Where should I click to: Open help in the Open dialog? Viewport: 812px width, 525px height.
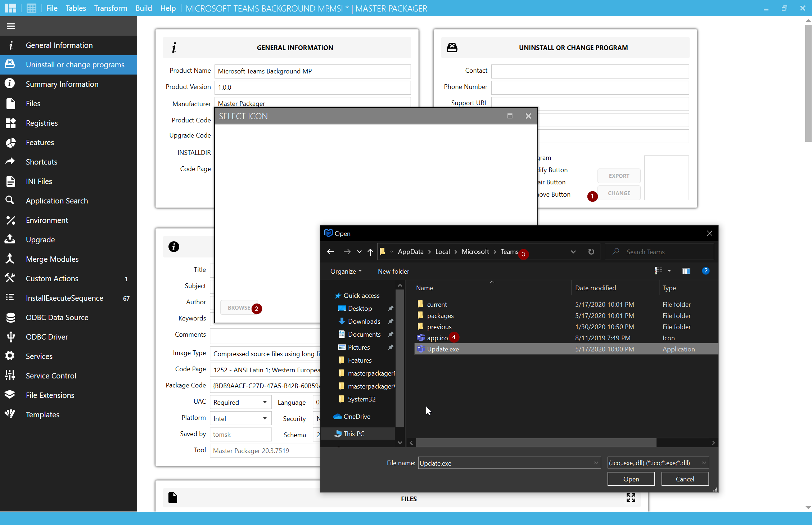(705, 271)
